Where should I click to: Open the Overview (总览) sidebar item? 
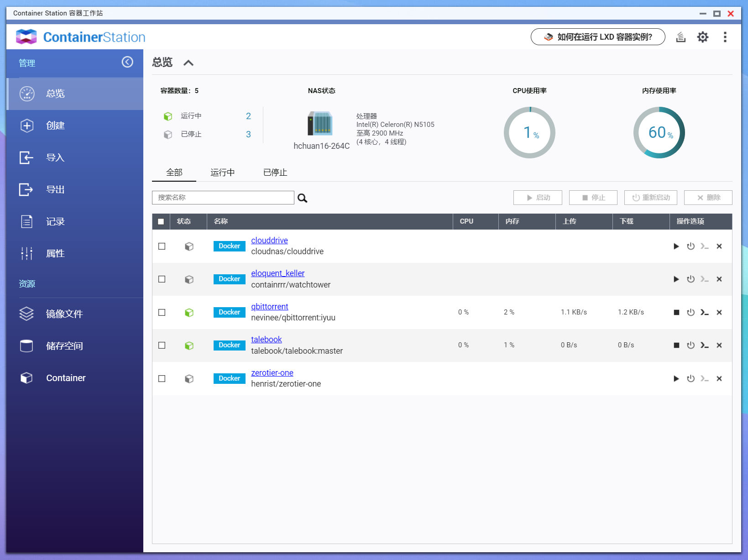click(x=75, y=94)
